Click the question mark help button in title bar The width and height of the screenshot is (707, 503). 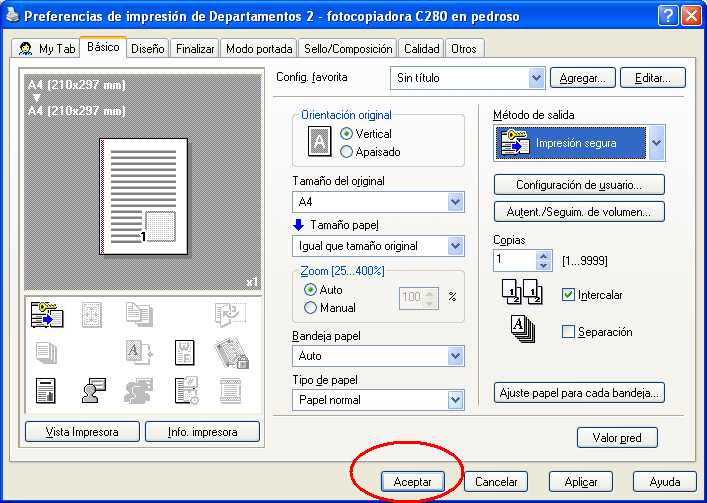(x=668, y=16)
